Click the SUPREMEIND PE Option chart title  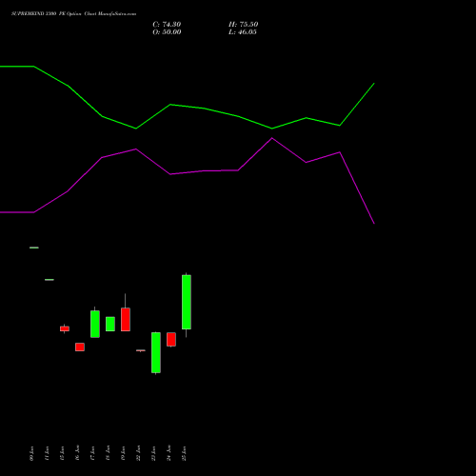[x=73, y=14]
